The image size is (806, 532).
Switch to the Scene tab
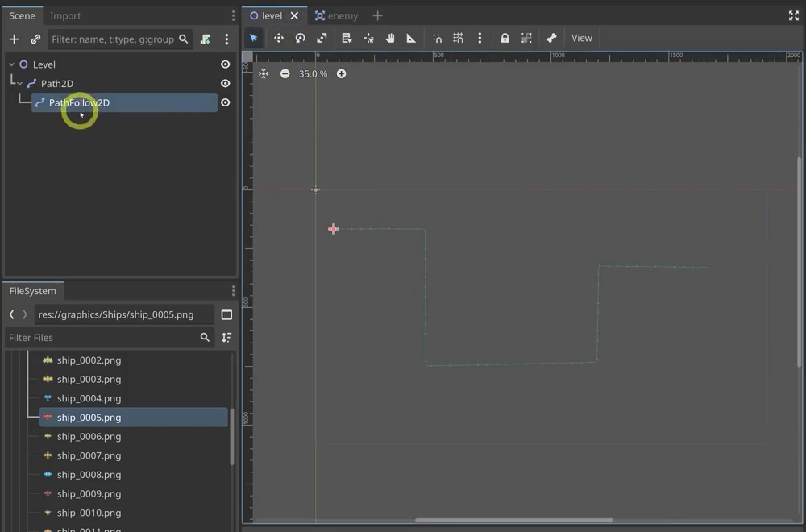(x=22, y=16)
